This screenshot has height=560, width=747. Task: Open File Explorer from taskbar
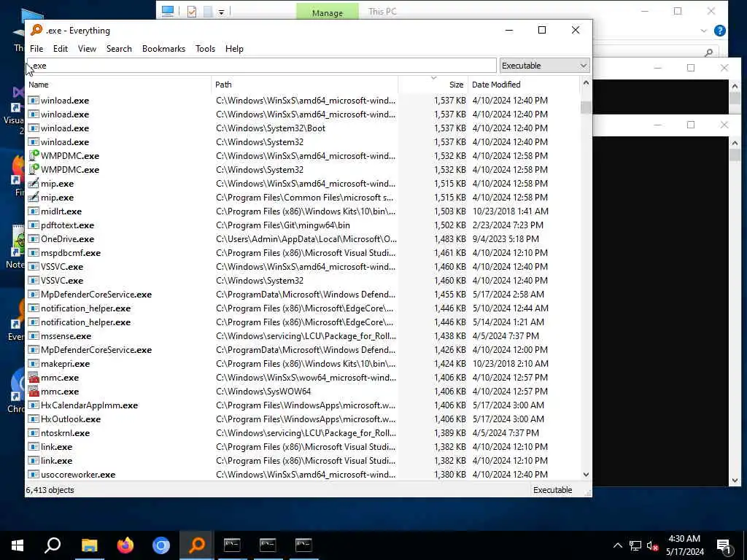point(89,545)
